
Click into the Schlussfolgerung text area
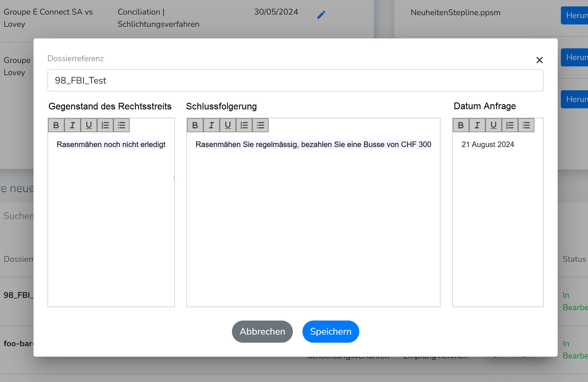click(313, 219)
